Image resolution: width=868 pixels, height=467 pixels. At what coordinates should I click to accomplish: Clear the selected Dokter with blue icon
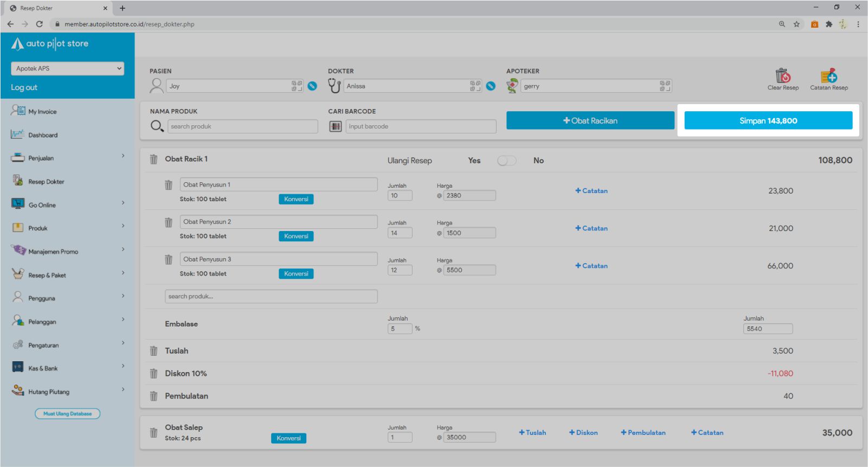coord(491,86)
